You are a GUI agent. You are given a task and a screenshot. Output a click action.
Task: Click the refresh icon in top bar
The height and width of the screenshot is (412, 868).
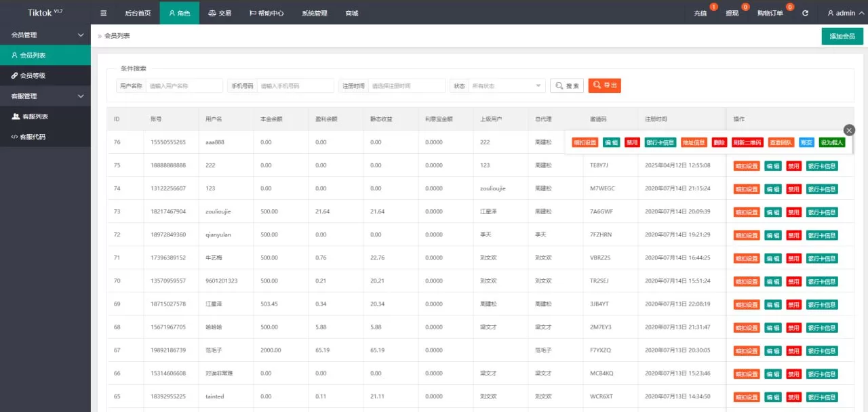[x=805, y=13]
